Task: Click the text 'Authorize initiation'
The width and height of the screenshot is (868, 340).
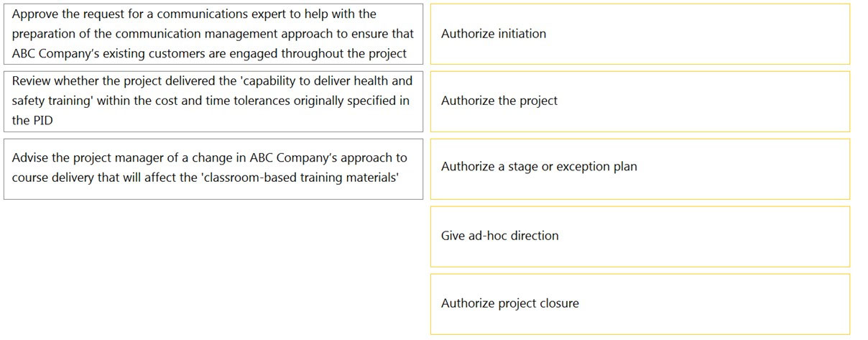Action: 494,34
